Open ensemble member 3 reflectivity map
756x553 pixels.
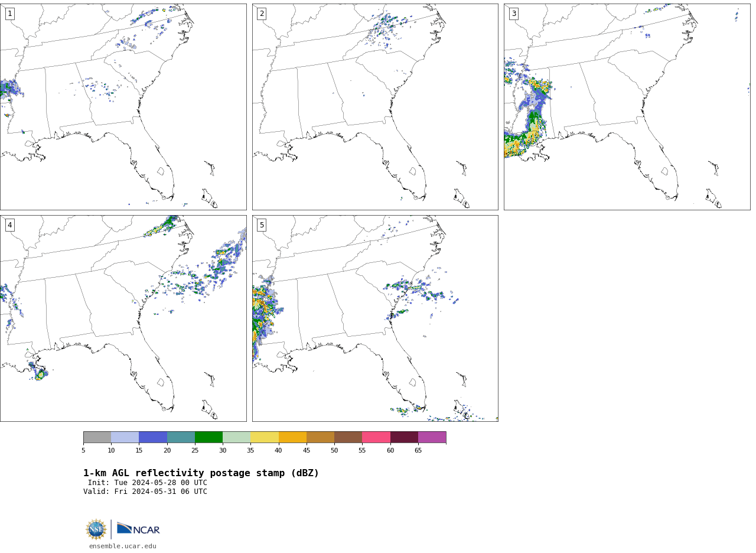[627, 107]
